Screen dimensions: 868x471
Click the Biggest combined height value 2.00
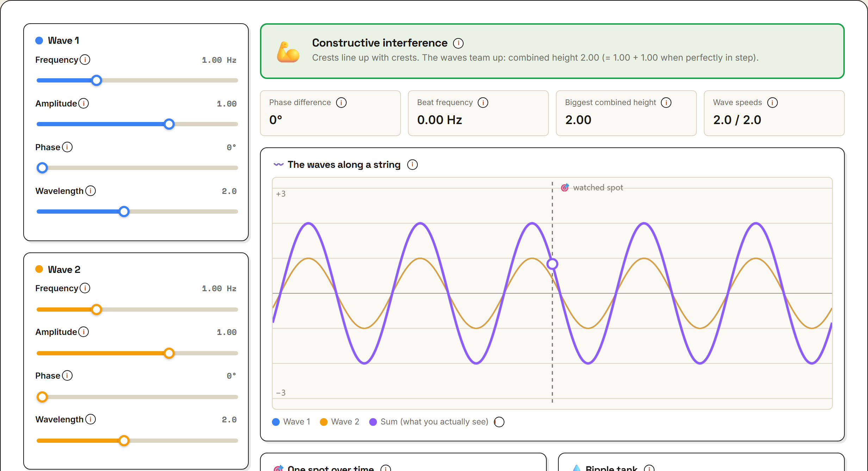(578, 120)
